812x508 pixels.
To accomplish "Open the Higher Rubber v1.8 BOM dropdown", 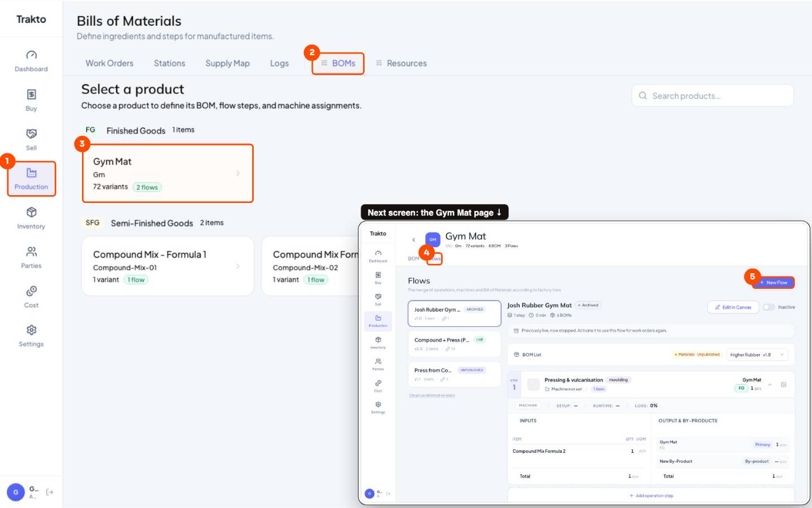I will coord(758,355).
